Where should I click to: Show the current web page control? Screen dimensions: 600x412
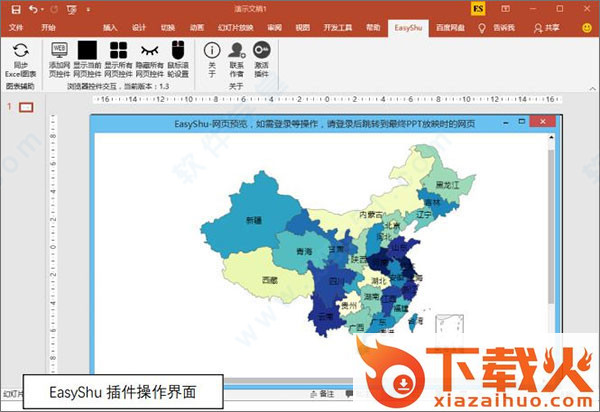88,50
